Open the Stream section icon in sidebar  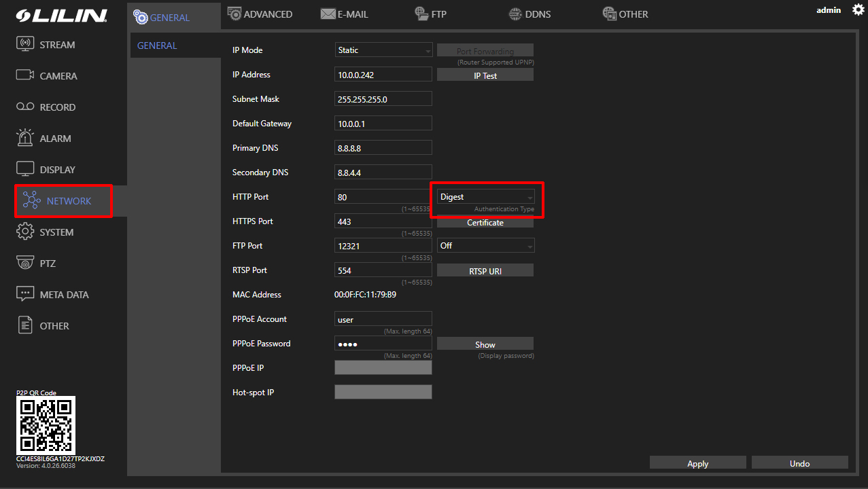click(x=25, y=45)
